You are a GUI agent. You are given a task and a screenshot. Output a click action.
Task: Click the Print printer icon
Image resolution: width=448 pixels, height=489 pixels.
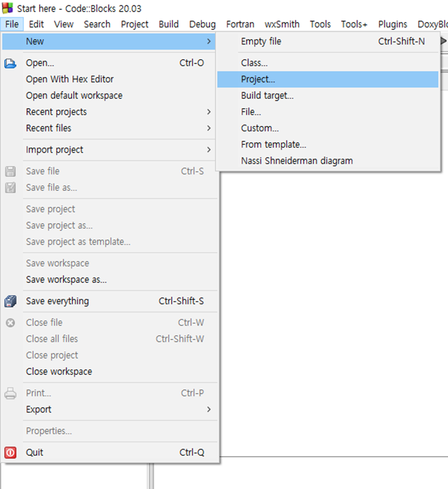[10, 393]
